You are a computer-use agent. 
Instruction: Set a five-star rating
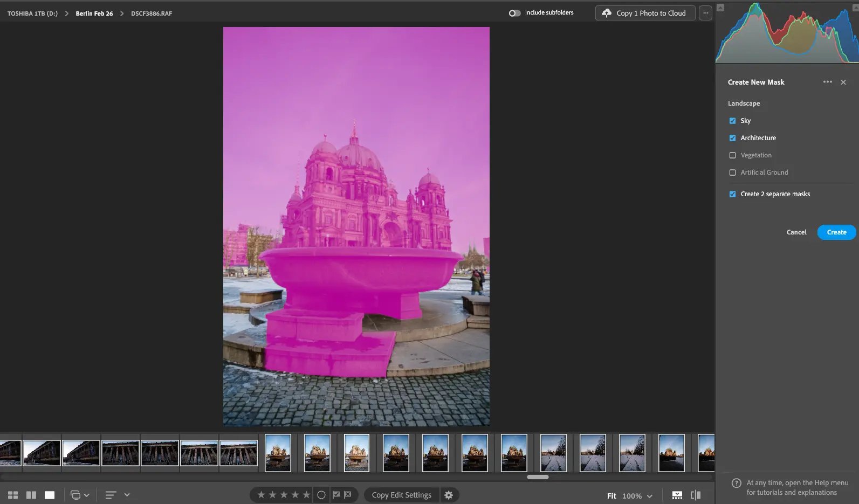pos(306,495)
